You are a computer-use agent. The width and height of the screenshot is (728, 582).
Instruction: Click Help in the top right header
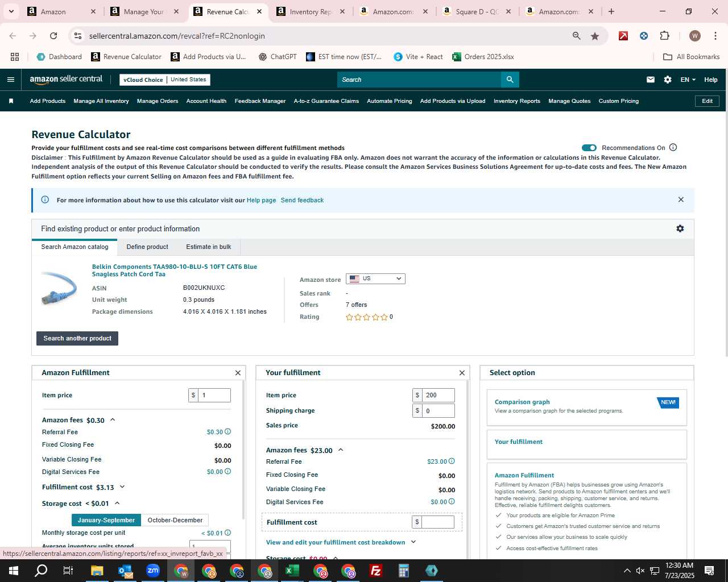(711, 80)
